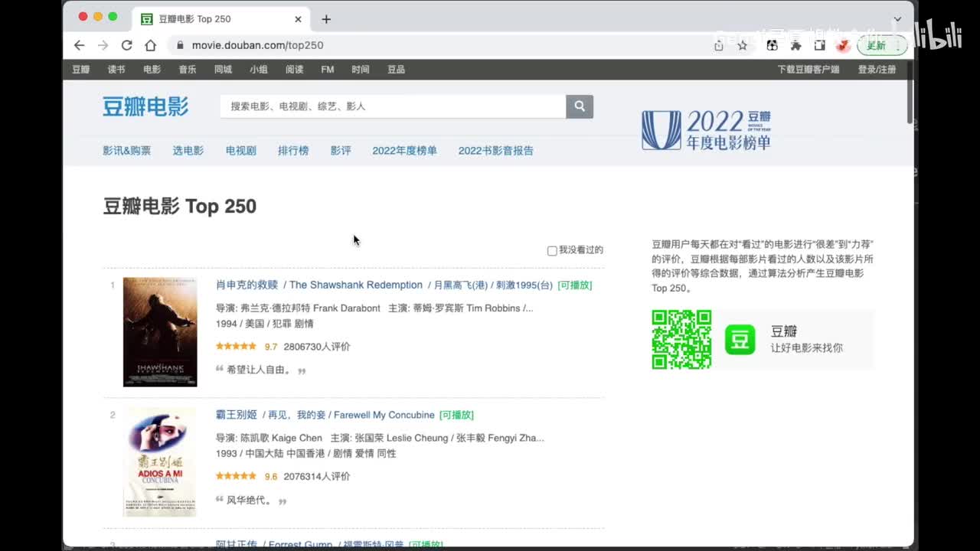Toggle the browser side panel icon

click(x=819, y=45)
